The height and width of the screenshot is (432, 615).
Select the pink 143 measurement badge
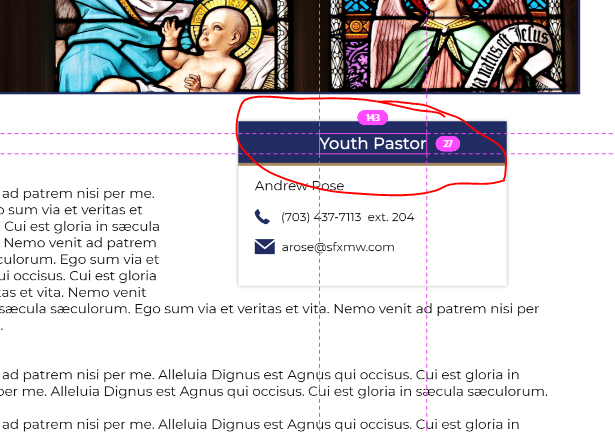373,117
